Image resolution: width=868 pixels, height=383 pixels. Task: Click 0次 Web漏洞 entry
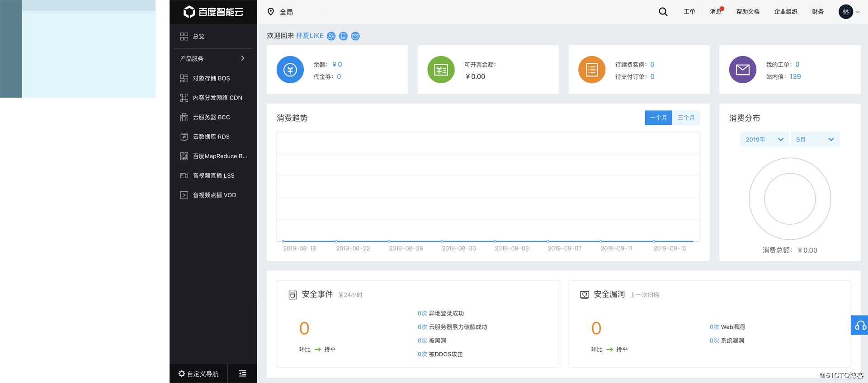727,327
